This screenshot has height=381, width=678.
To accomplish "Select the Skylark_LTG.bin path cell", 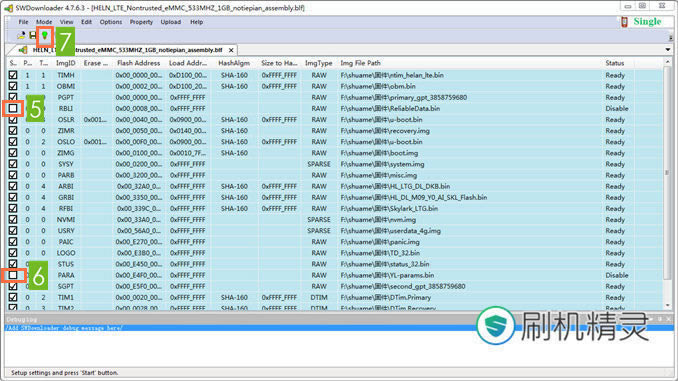I will [389, 208].
